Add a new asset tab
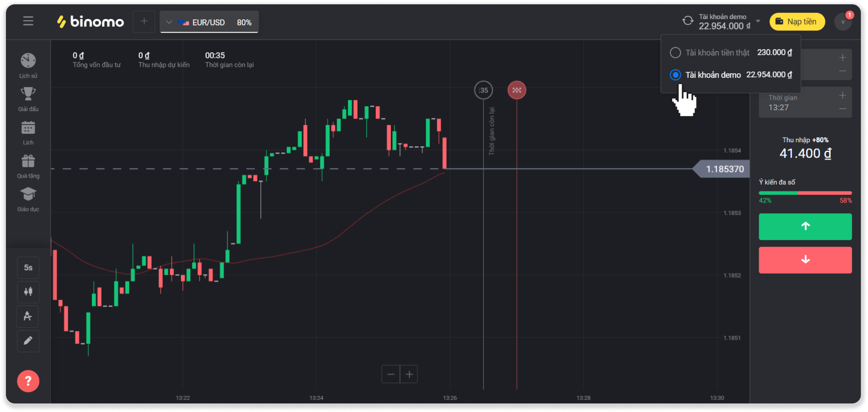This screenshot has width=868, height=412. 144,22
